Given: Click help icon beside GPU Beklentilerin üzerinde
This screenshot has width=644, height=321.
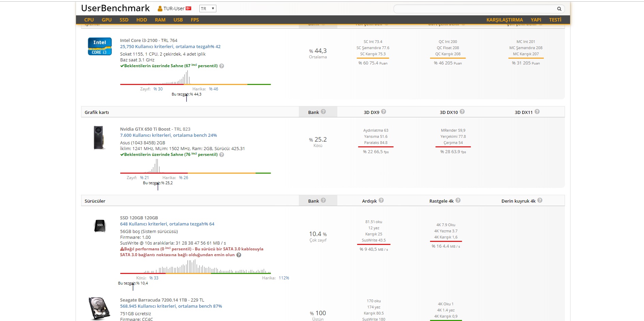Looking at the screenshot, I should click(221, 155).
